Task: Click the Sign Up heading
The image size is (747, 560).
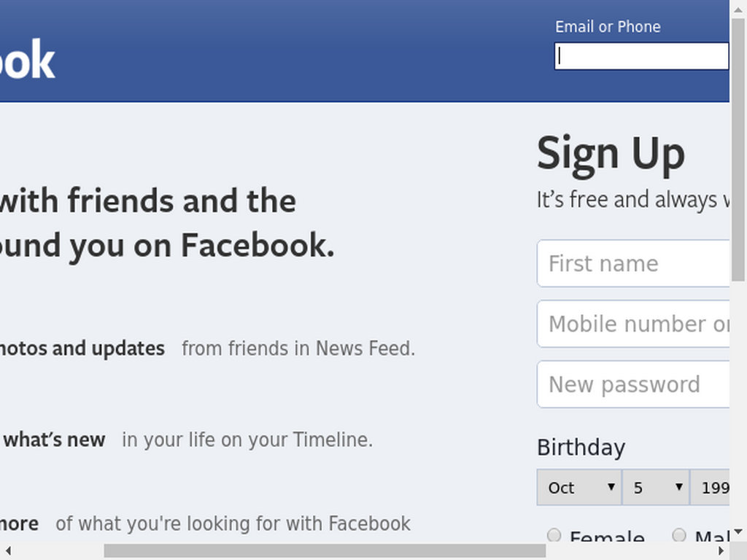Action: (x=611, y=153)
